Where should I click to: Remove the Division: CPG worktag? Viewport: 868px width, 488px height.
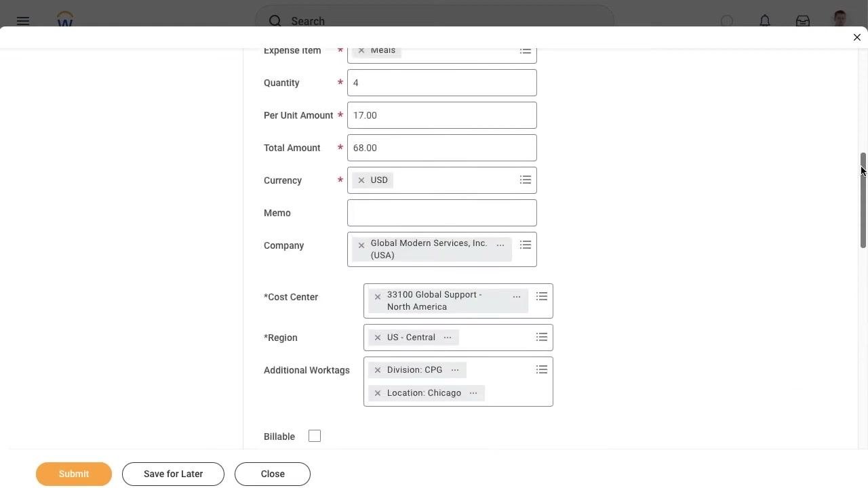[x=378, y=370]
